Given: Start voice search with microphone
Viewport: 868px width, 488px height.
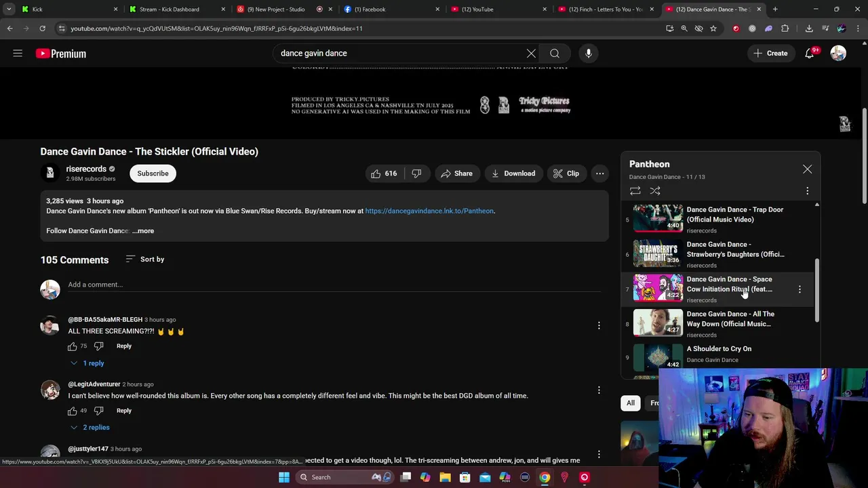Looking at the screenshot, I should point(589,54).
